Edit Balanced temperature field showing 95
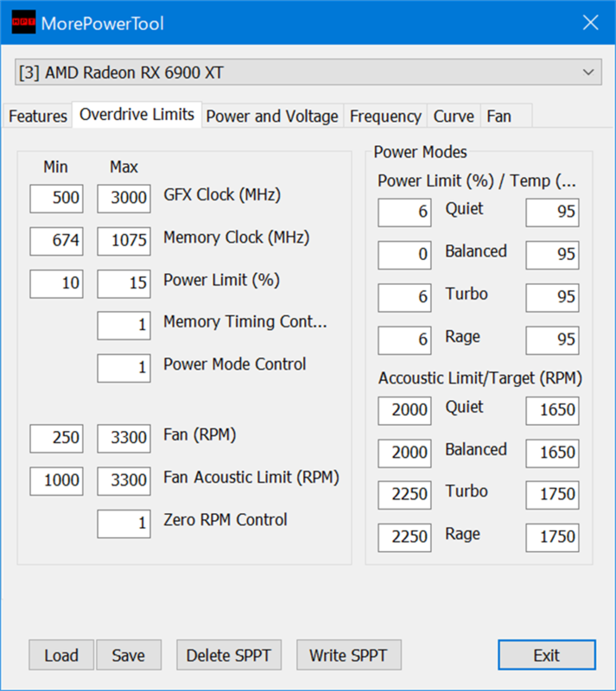Viewport: 616px width, 691px height. click(x=553, y=255)
